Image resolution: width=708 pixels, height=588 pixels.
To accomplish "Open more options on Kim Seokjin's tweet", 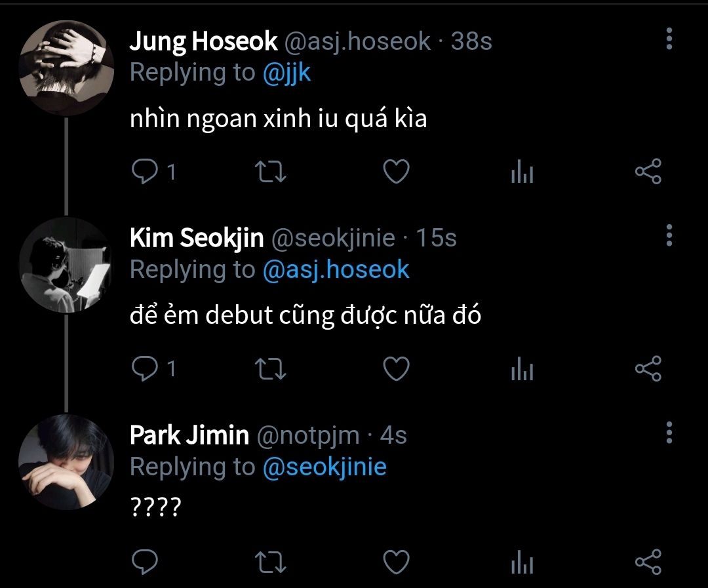I will 669,235.
